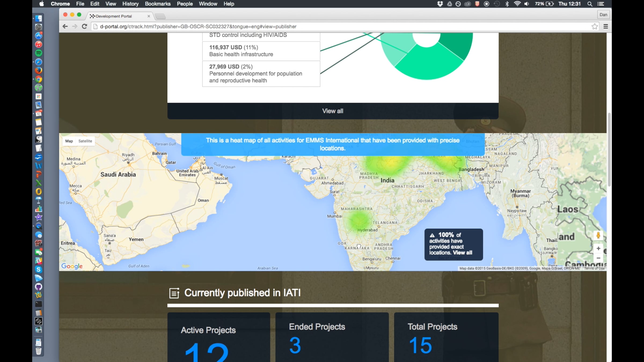The width and height of the screenshot is (644, 362).
Task: Open Spotify from the dock
Action: click(39, 53)
